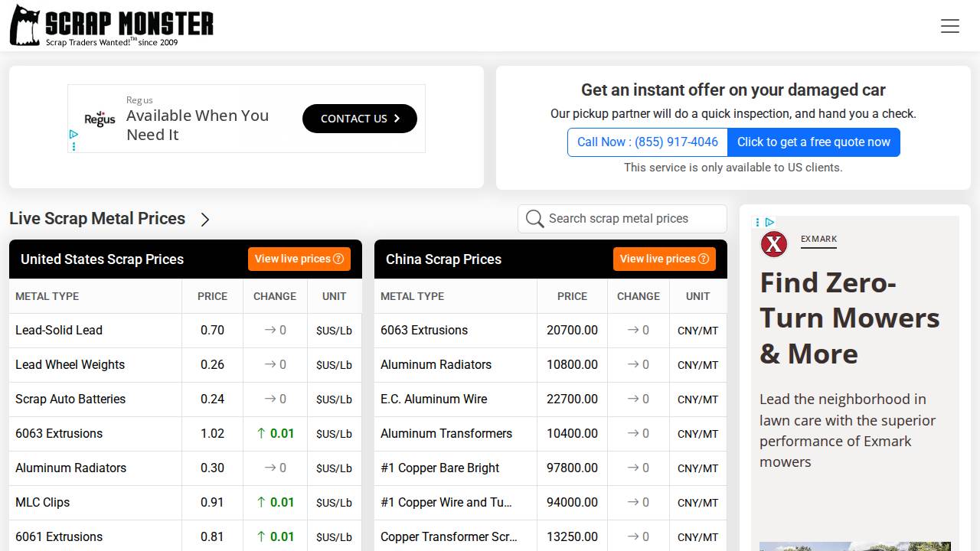This screenshot has height=551, width=980.
Task: Open E.C. Aluminum Wire link
Action: (433, 399)
